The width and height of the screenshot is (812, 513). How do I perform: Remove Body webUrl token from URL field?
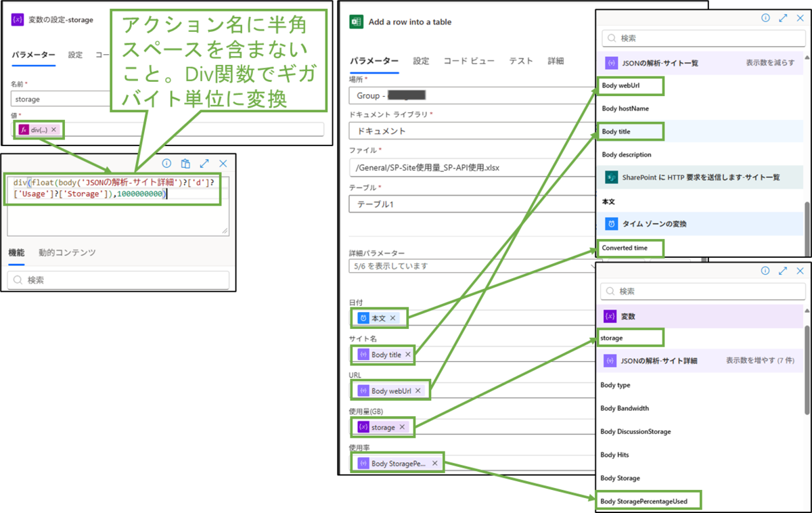pyautogui.click(x=418, y=391)
